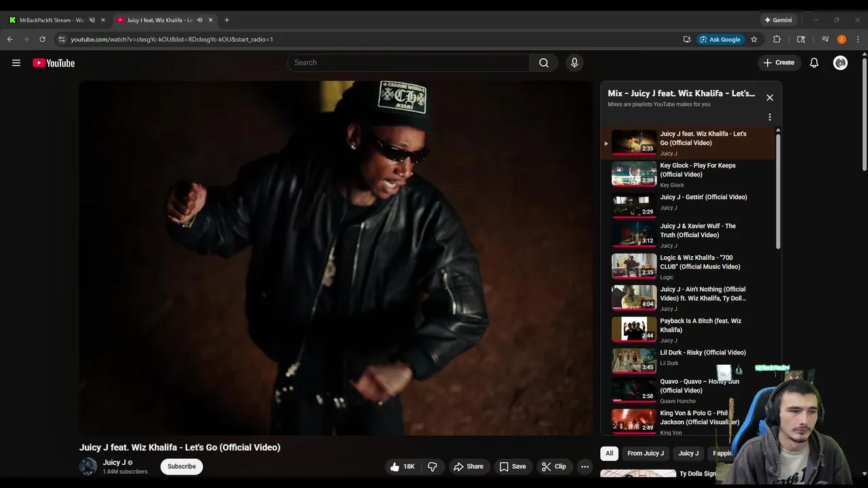Image resolution: width=868 pixels, height=488 pixels.
Task: Create a Clip of the video
Action: click(553, 466)
